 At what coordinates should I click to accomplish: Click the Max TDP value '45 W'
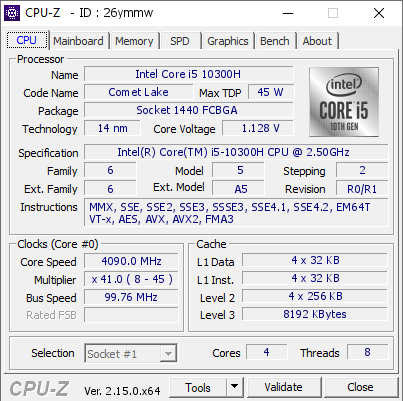271,92
